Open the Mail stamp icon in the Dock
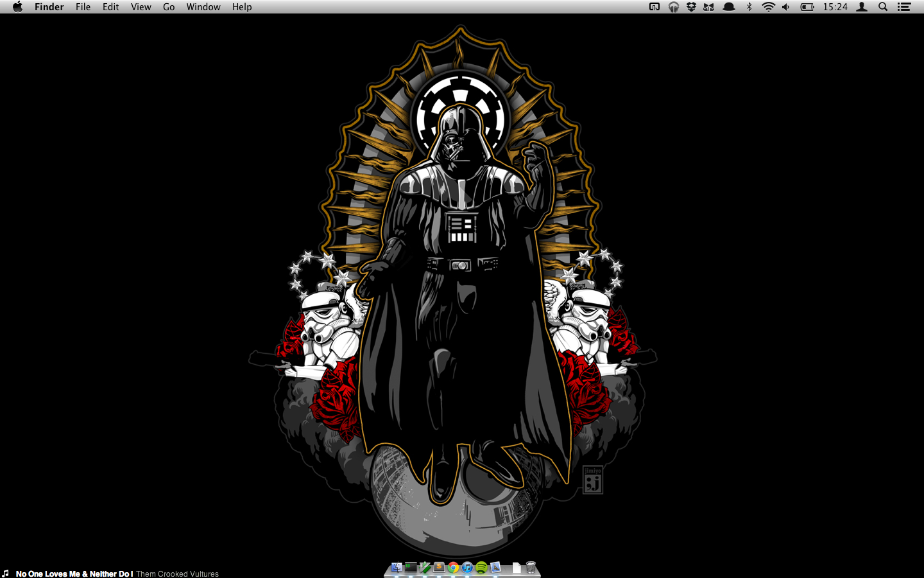924x578 pixels. (x=495, y=567)
